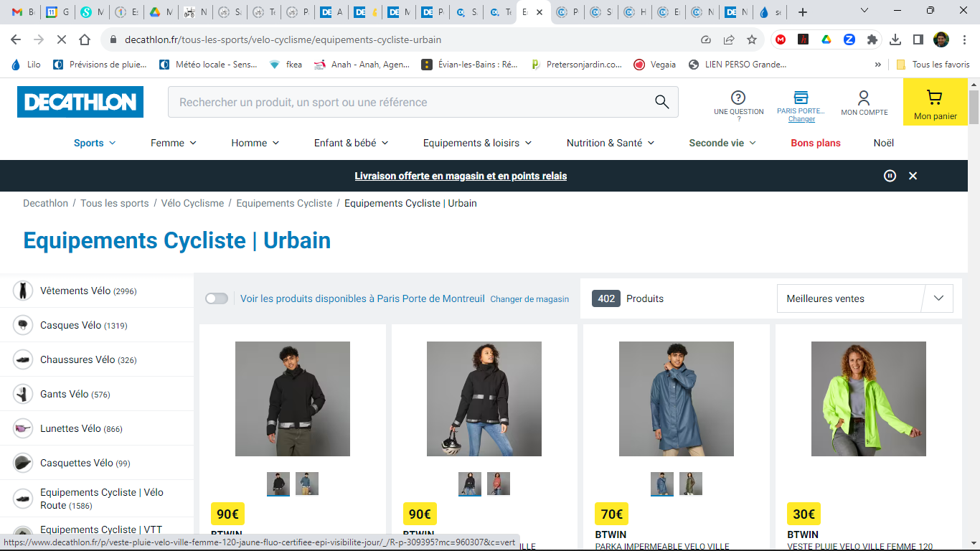
Task: Bookmark this page with star icon
Action: click(x=752, y=39)
